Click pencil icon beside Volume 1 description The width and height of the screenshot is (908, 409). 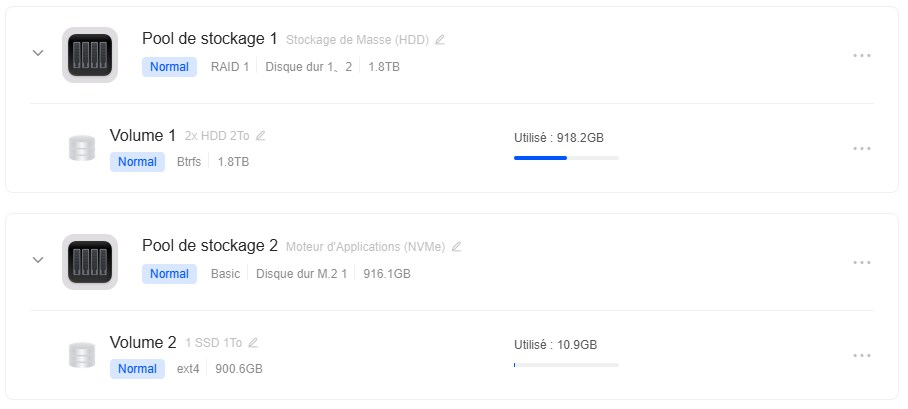click(261, 136)
